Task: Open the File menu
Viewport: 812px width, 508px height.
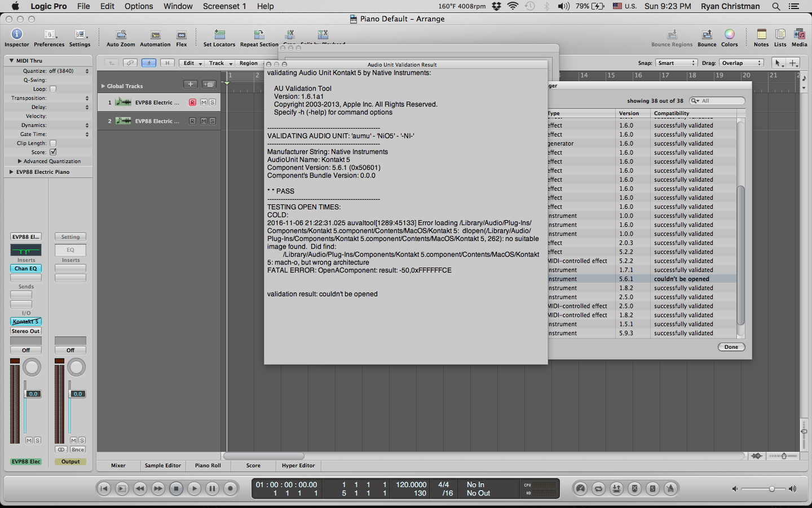Action: click(83, 6)
